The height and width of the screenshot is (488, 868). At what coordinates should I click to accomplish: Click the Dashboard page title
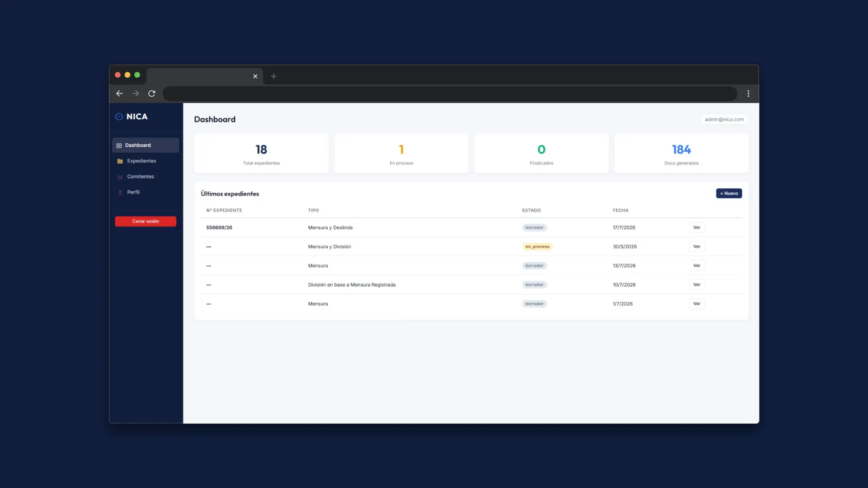tap(215, 119)
